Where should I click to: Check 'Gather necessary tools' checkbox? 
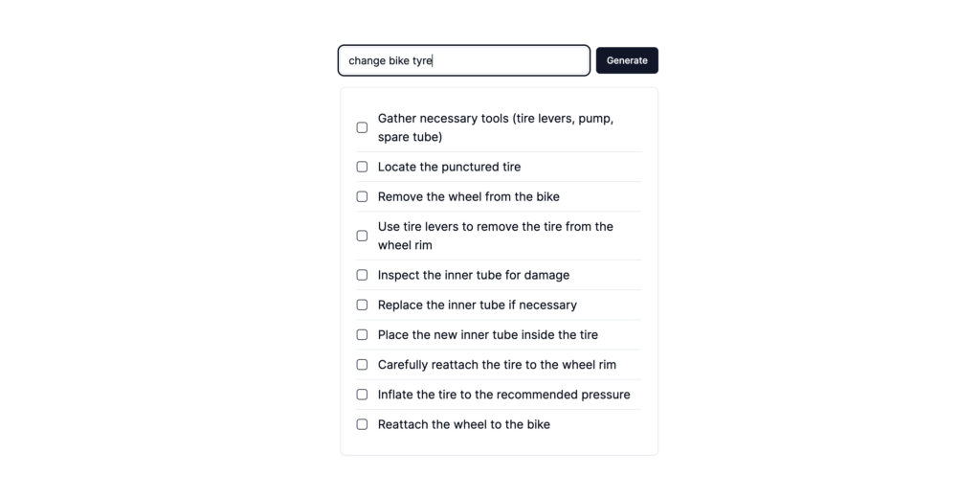pos(362,127)
